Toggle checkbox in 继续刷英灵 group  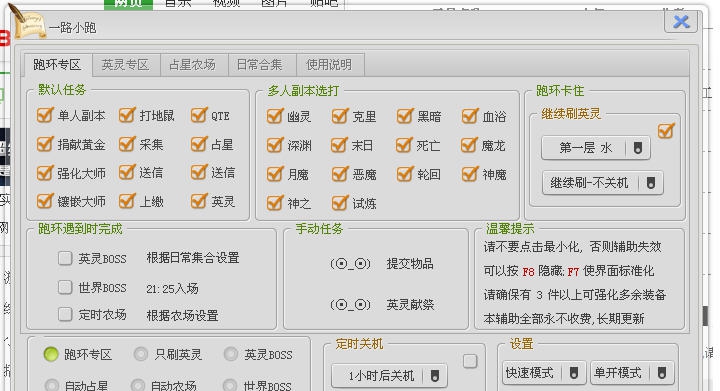pos(666,131)
